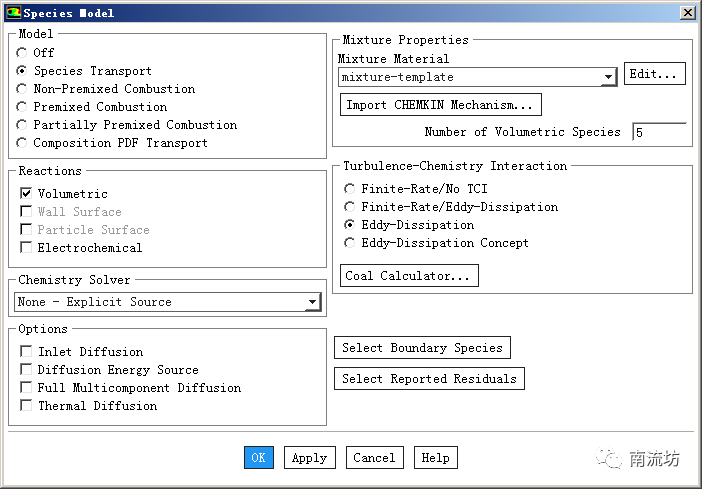
Task: Enable Thermal Diffusion checkbox
Action: pyautogui.click(x=27, y=406)
